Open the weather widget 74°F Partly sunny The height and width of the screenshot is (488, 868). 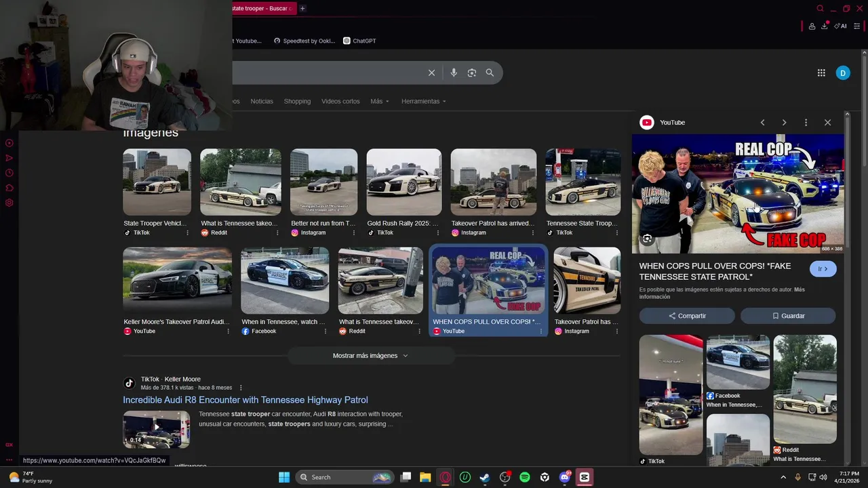(x=31, y=477)
